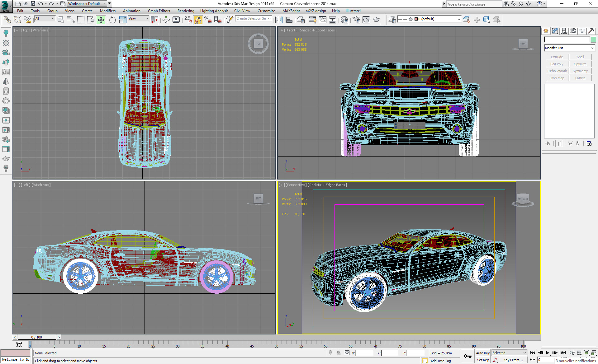Open the Rendering menu
Image resolution: width=598 pixels, height=364 pixels.
186,11
